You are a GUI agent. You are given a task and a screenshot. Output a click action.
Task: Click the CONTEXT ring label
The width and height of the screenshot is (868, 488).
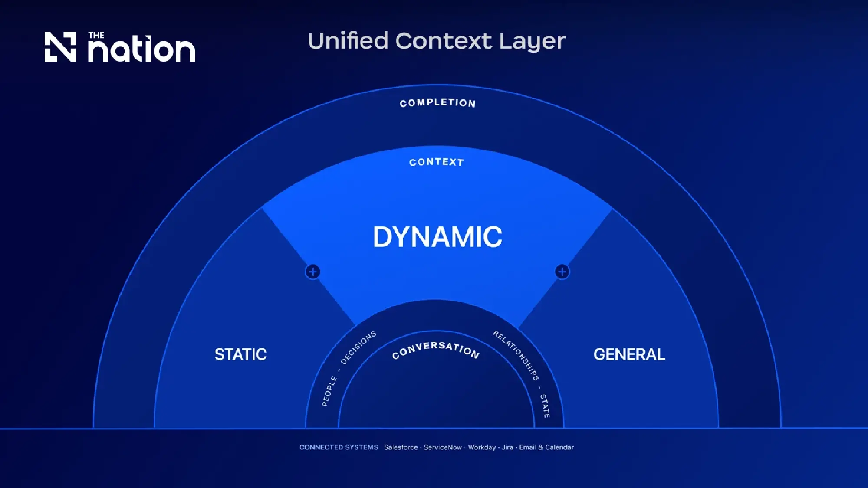coord(437,162)
